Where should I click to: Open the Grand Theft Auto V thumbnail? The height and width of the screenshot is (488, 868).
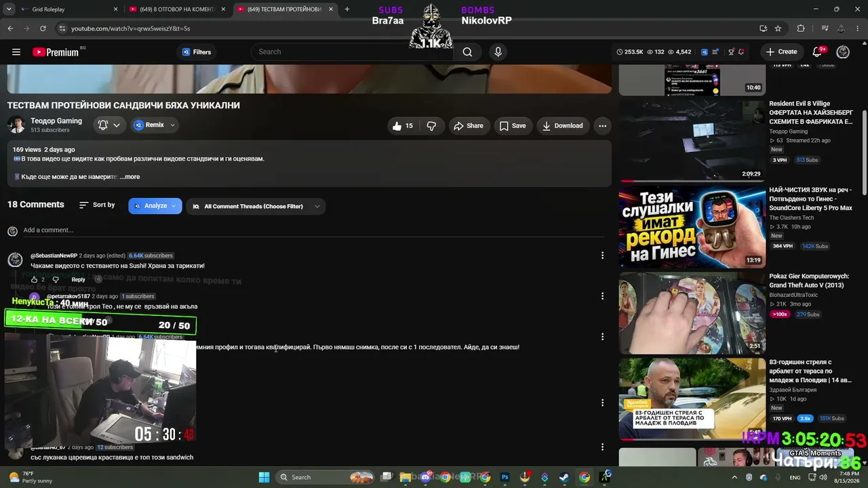tap(692, 313)
